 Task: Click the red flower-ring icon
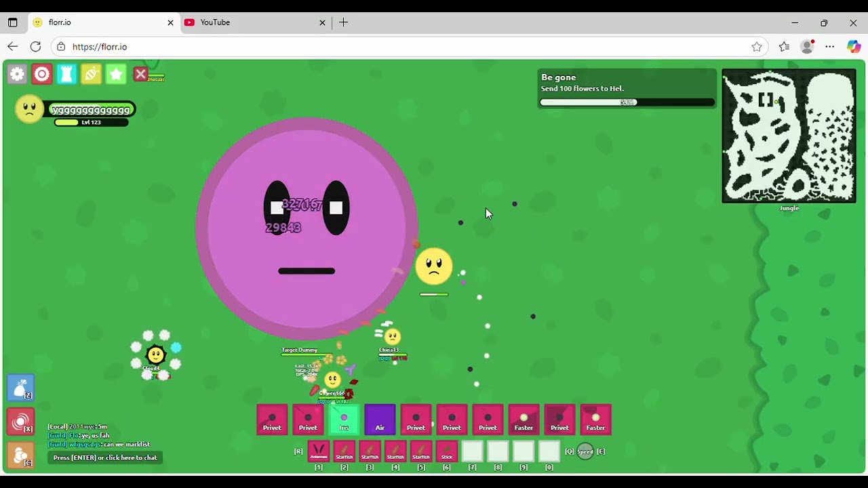tap(42, 74)
